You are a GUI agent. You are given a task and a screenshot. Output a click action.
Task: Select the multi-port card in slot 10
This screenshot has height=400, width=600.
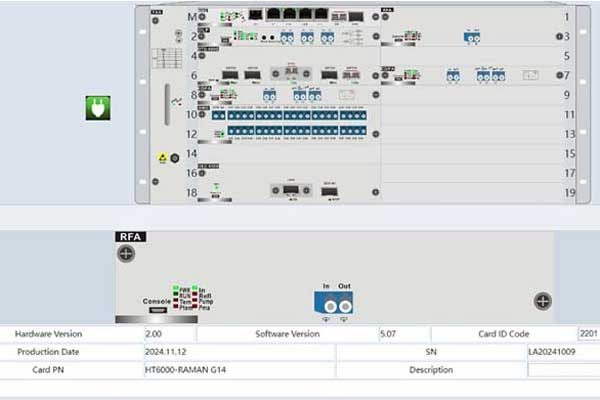click(290, 115)
